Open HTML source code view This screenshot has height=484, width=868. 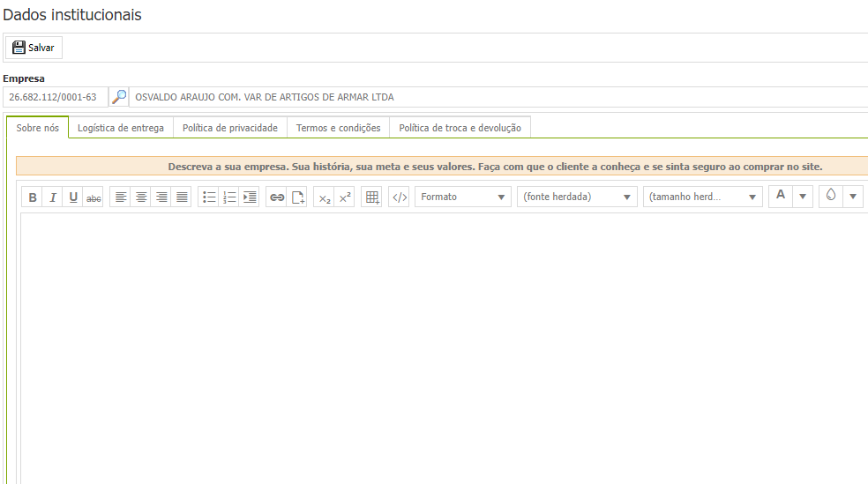(399, 197)
